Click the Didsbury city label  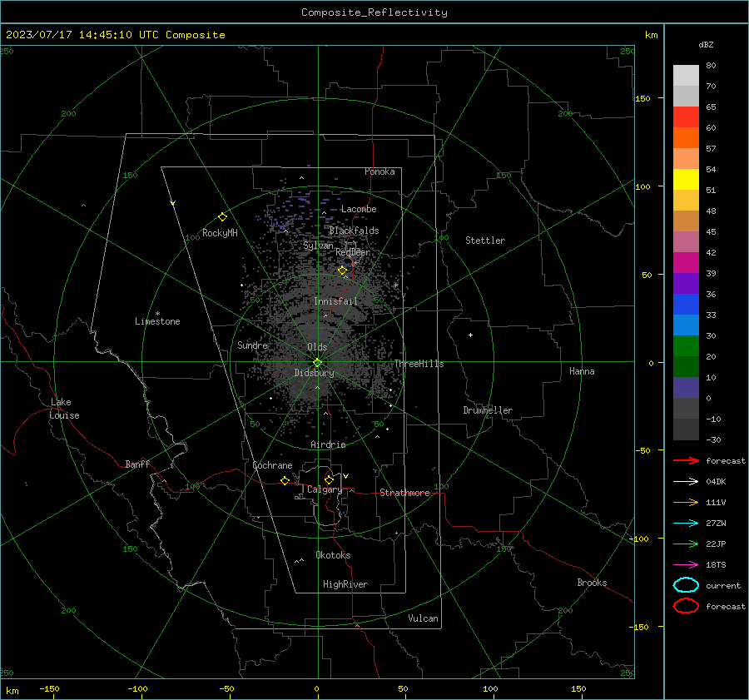314,373
